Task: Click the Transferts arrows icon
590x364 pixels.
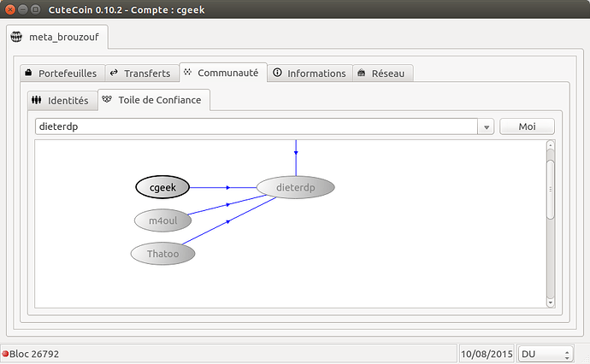Action: coord(114,73)
